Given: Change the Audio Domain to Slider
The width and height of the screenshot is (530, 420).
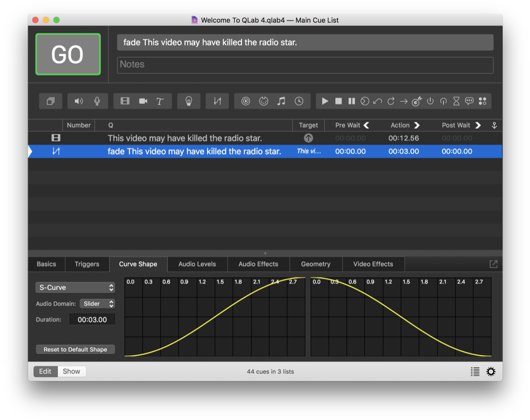Looking at the screenshot, I should tap(97, 303).
